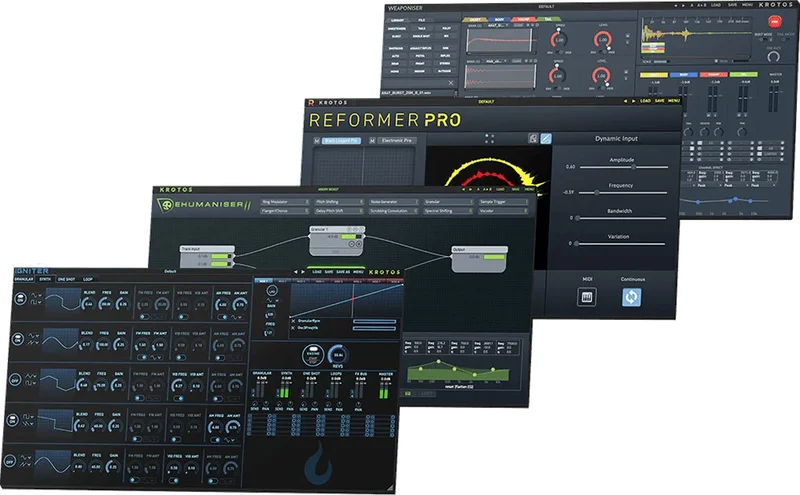The height and width of the screenshot is (495, 800).
Task: Click the REVS knob in Igniter
Action: click(x=338, y=354)
